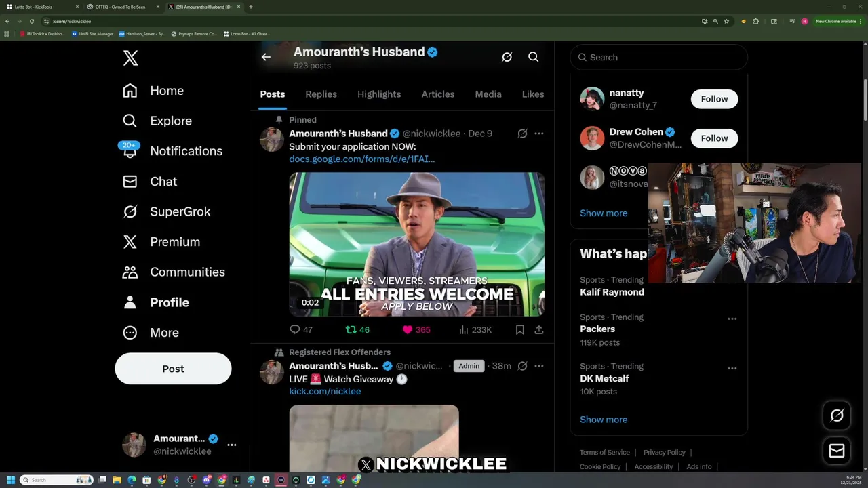Open more options on pinned post
This screenshot has width=868, height=488.
click(538, 134)
